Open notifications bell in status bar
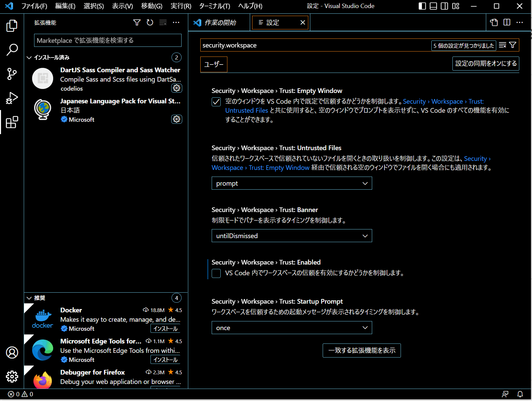Screen dimensions: 532x401 (520, 394)
